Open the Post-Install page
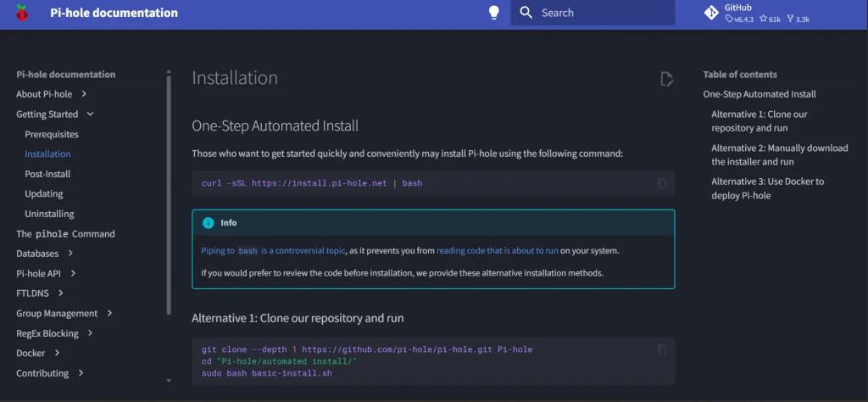Image resolution: width=868 pixels, height=402 pixels. click(x=47, y=174)
